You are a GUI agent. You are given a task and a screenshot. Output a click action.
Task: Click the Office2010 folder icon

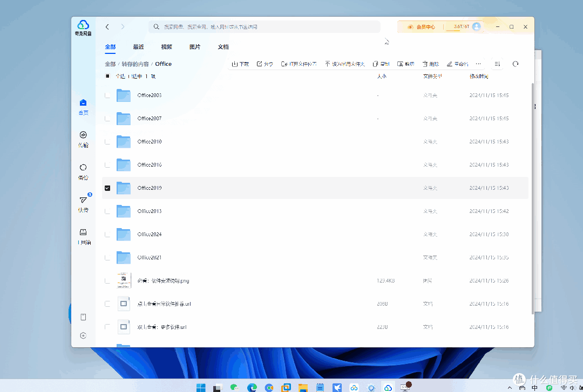coord(124,142)
